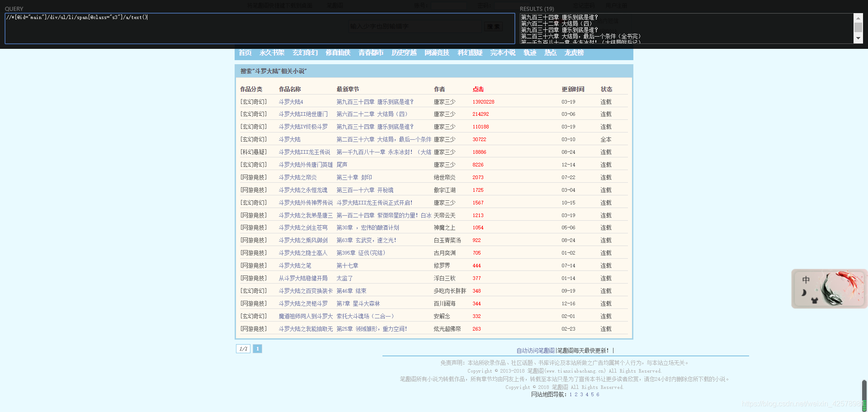Open the 热点 navigation item

coord(550,53)
